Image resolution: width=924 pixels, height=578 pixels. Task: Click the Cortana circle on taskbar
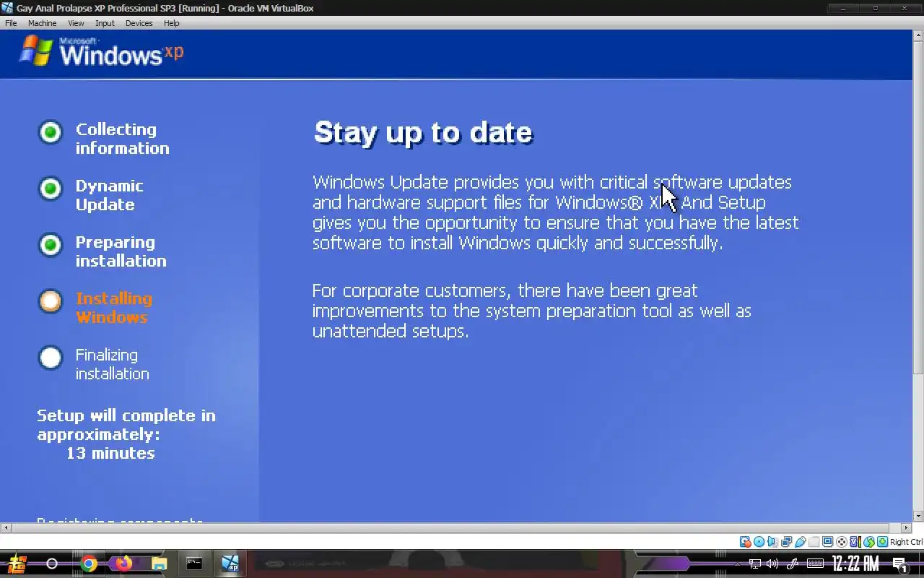coord(52,564)
